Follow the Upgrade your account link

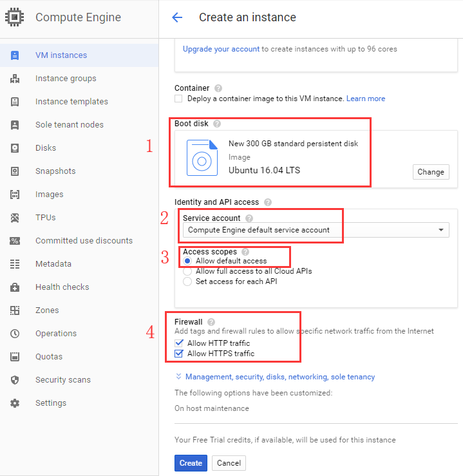(x=221, y=49)
